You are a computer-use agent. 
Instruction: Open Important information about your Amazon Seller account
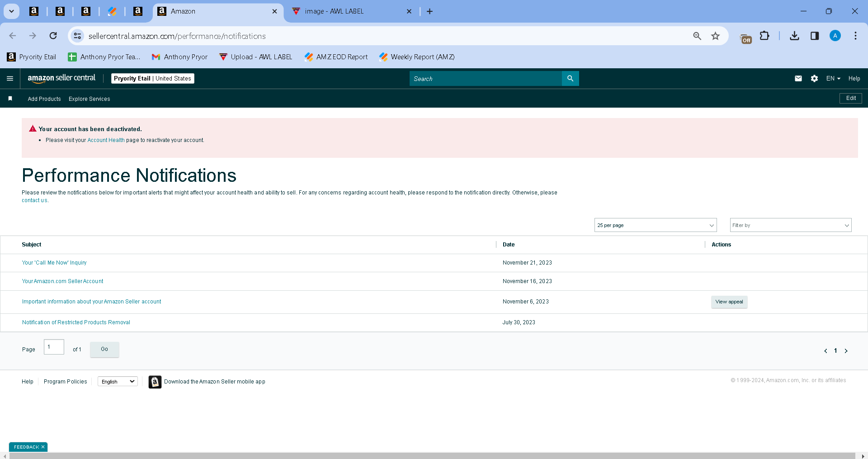click(x=91, y=302)
